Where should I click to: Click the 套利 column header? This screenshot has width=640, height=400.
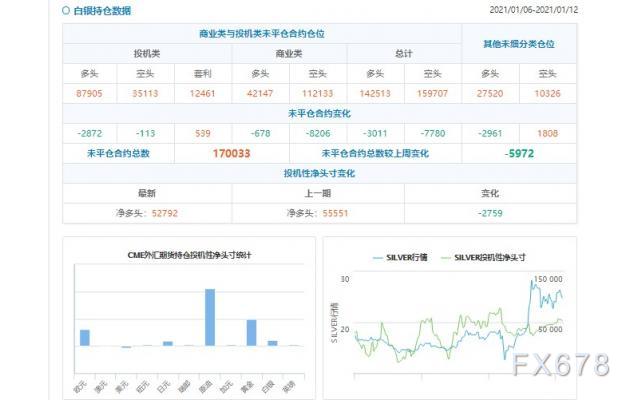(202, 74)
